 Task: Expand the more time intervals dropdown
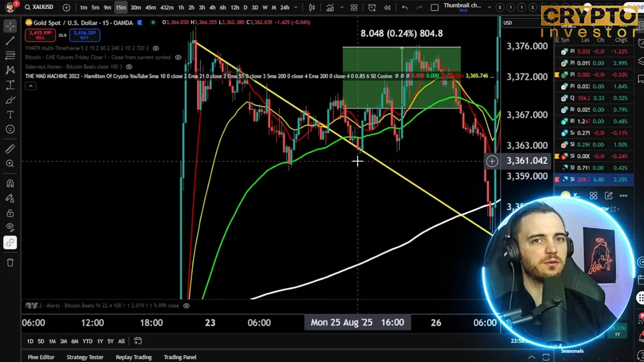pyautogui.click(x=296, y=7)
